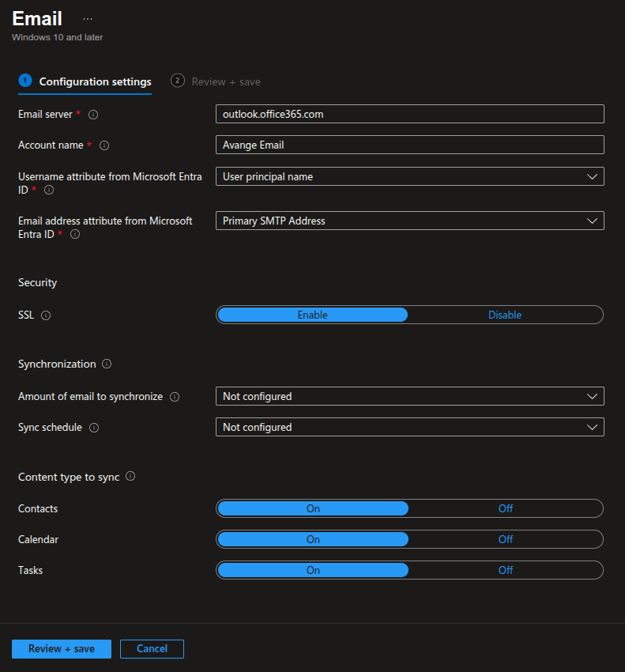The image size is (625, 672).
Task: Click the Review + save button
Action: pyautogui.click(x=61, y=648)
